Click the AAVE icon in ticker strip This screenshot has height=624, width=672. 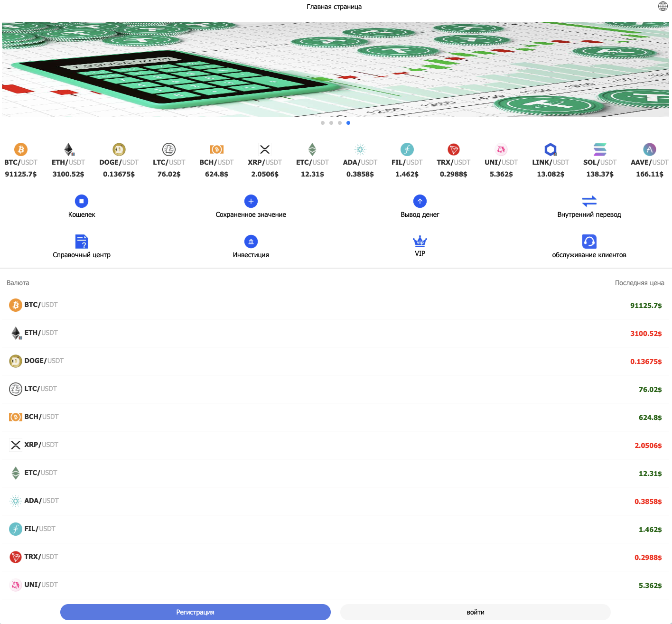tap(650, 149)
